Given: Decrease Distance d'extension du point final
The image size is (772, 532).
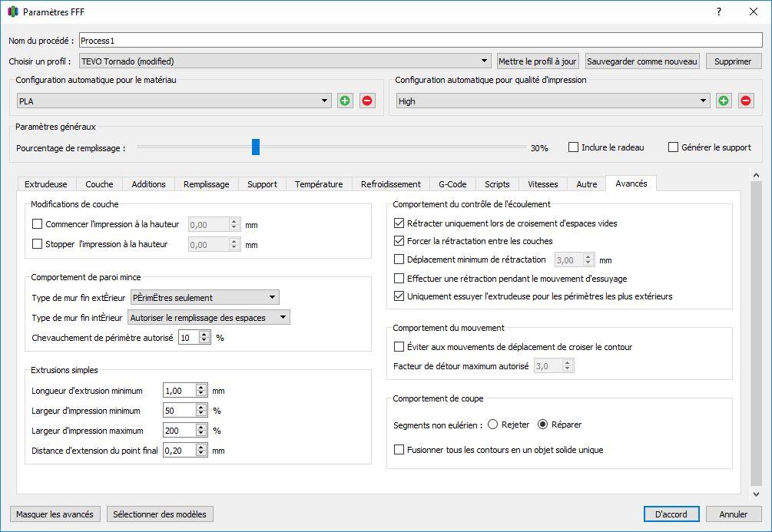Looking at the screenshot, I should [x=201, y=453].
